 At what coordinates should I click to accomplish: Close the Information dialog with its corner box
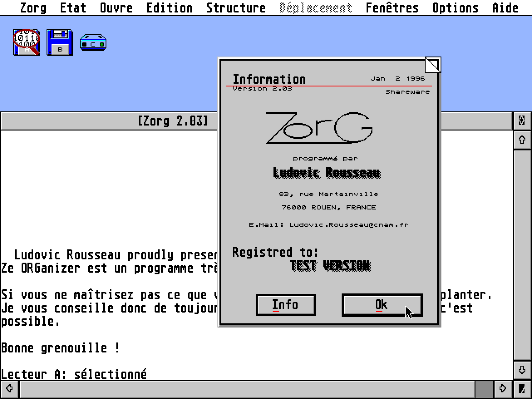[433, 65]
